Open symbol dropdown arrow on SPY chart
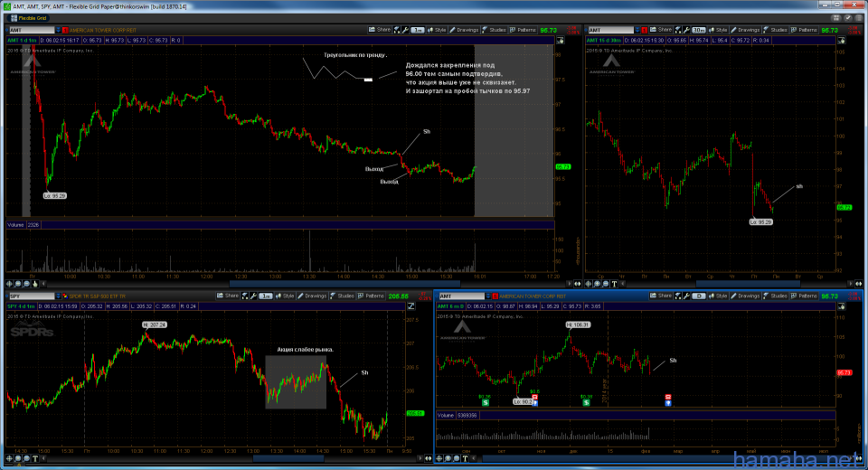The width and height of the screenshot is (868, 470). tap(58, 296)
